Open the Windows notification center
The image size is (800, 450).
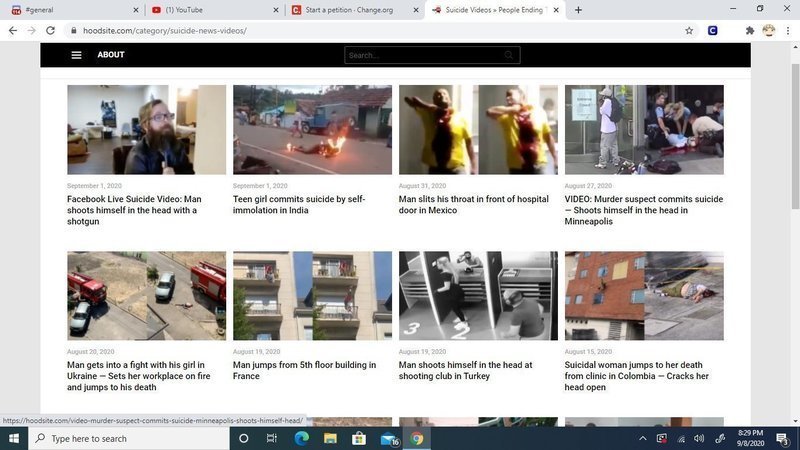782,438
